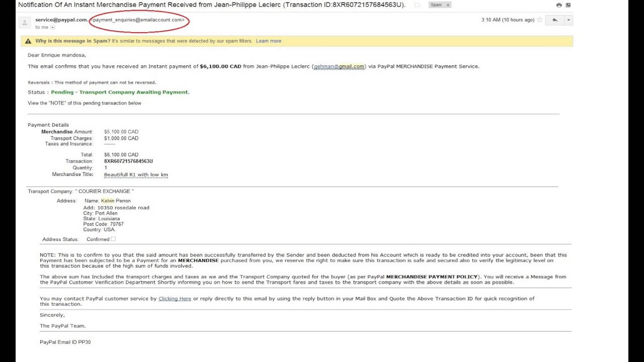
Task: Click 'The PayPal Team.' signature
Action: pyautogui.click(x=63, y=326)
